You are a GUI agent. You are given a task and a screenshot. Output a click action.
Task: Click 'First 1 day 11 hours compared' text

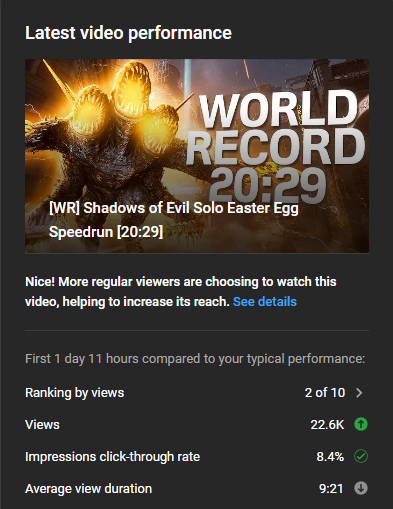[195, 359]
